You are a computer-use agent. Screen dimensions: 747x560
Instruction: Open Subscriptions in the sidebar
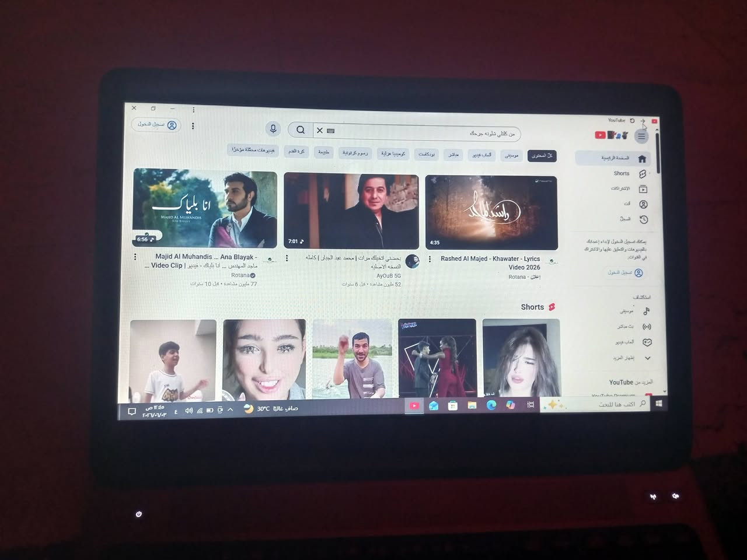(629, 189)
